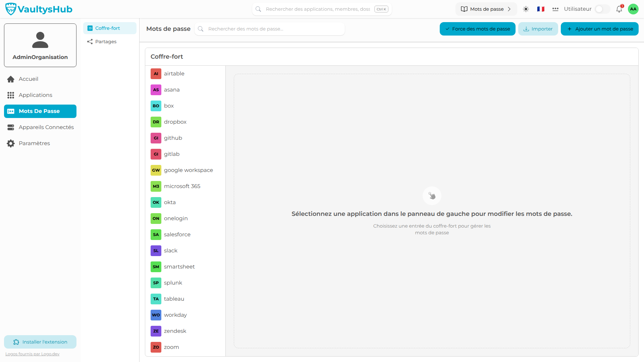Select the slack vault entry name
Viewport: 644px width, 362px height.
pyautogui.click(x=171, y=251)
